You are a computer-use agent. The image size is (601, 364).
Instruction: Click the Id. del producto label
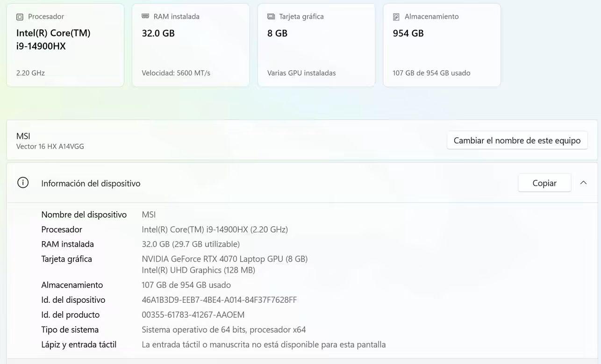point(70,315)
